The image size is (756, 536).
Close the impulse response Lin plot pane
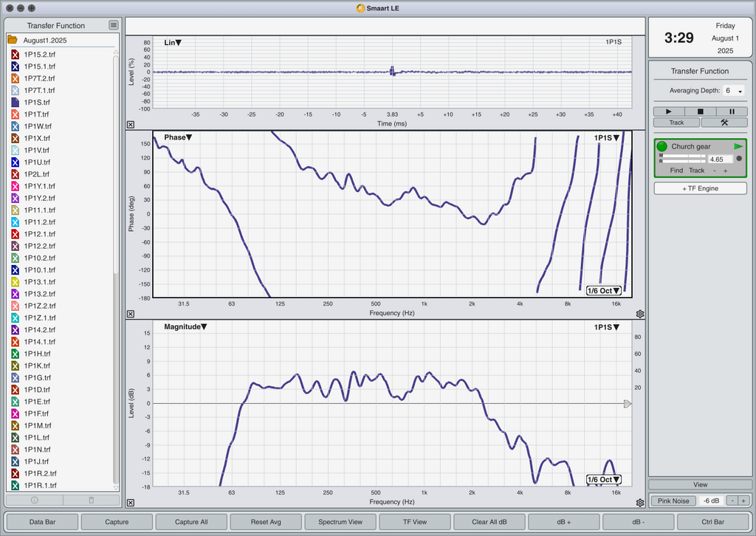[x=131, y=124]
